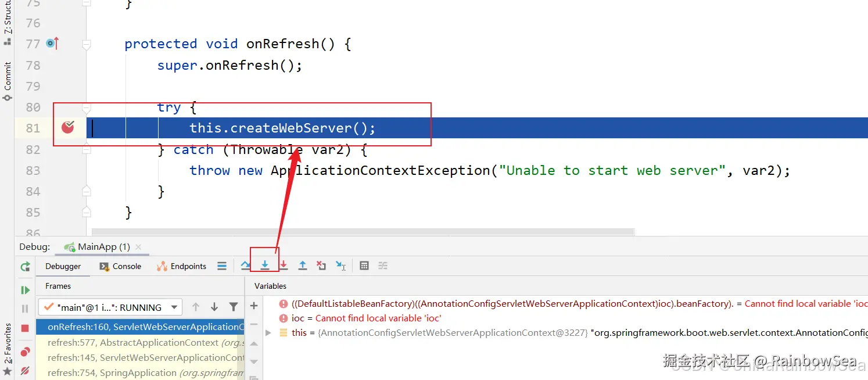Select the DefaultListableBeanFactory watch expression row
868x380 pixels.
[565, 304]
